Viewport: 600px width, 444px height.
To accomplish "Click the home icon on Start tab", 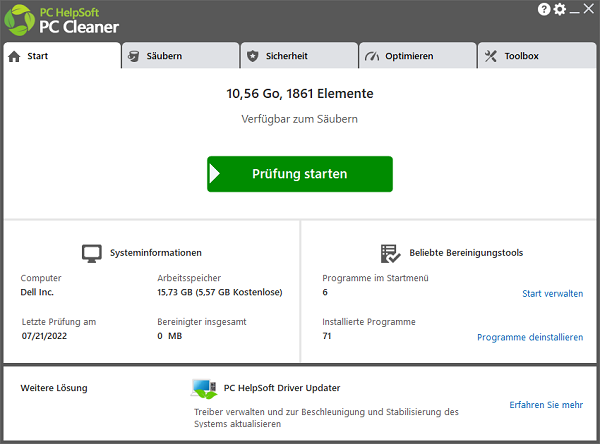I will tap(14, 56).
